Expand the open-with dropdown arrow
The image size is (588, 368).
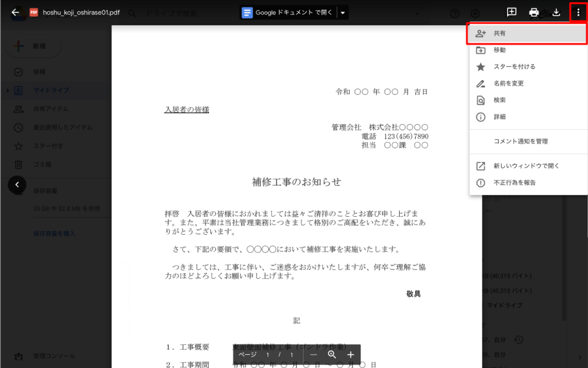click(x=343, y=13)
